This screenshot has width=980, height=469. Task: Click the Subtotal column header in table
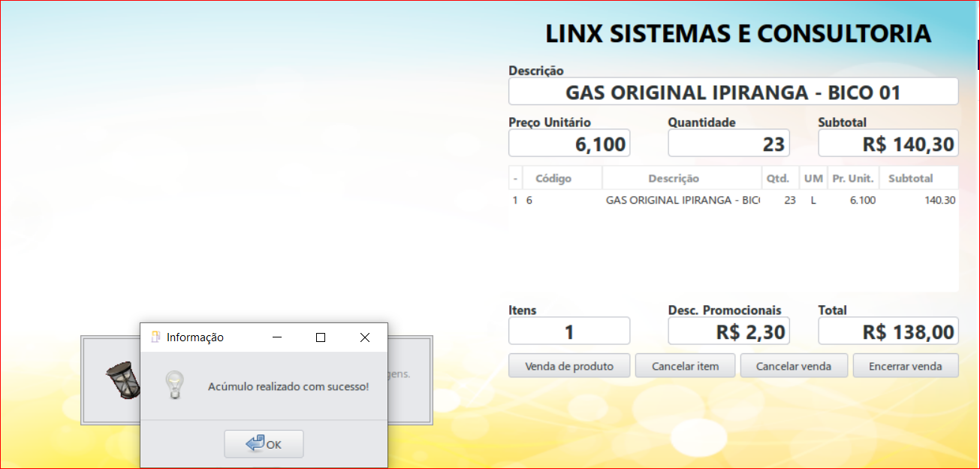point(918,178)
